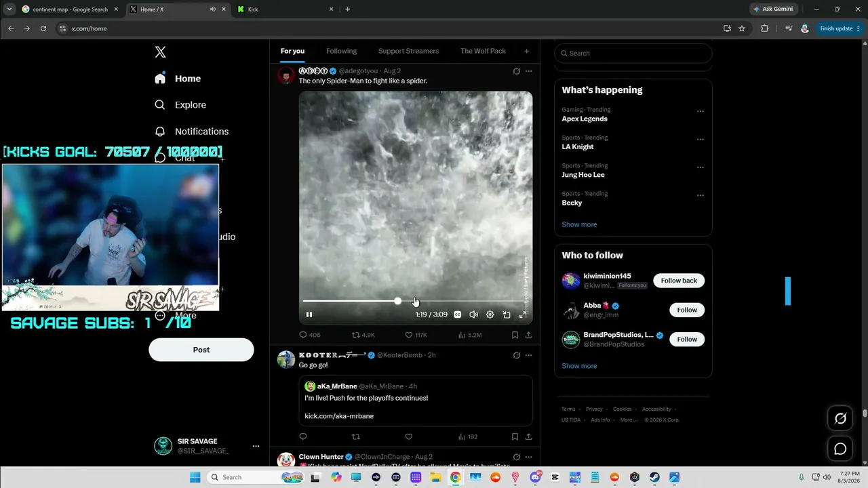Open options for Jung Hoo Lee trend
Image resolution: width=868 pixels, height=488 pixels.
point(701,167)
